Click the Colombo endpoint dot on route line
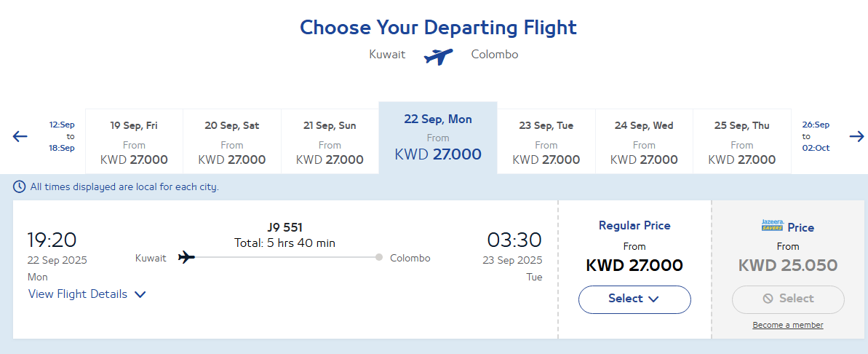Image resolution: width=868 pixels, height=354 pixels. tap(378, 257)
